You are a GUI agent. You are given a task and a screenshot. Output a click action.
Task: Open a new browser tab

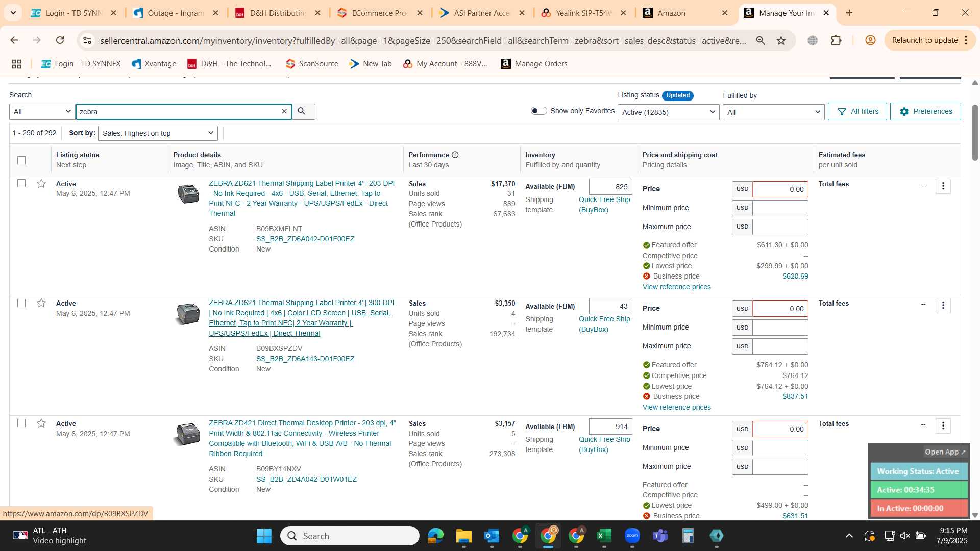point(849,13)
